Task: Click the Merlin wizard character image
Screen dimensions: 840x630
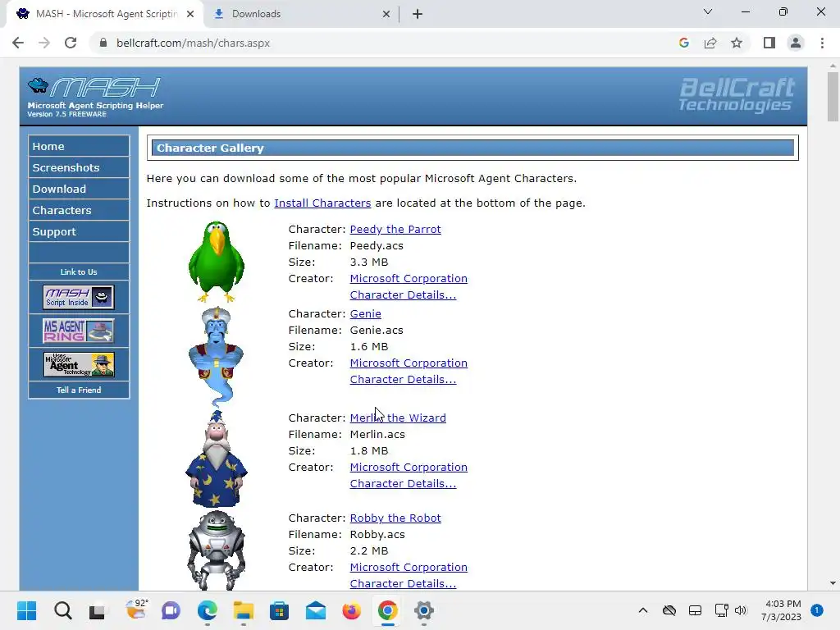Action: 217,459
